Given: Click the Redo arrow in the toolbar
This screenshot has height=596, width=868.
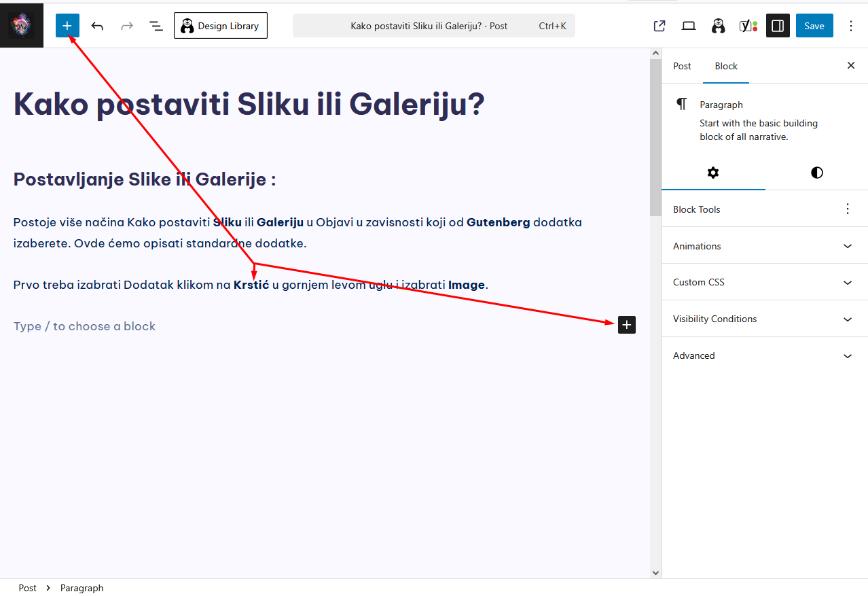Looking at the screenshot, I should [126, 25].
